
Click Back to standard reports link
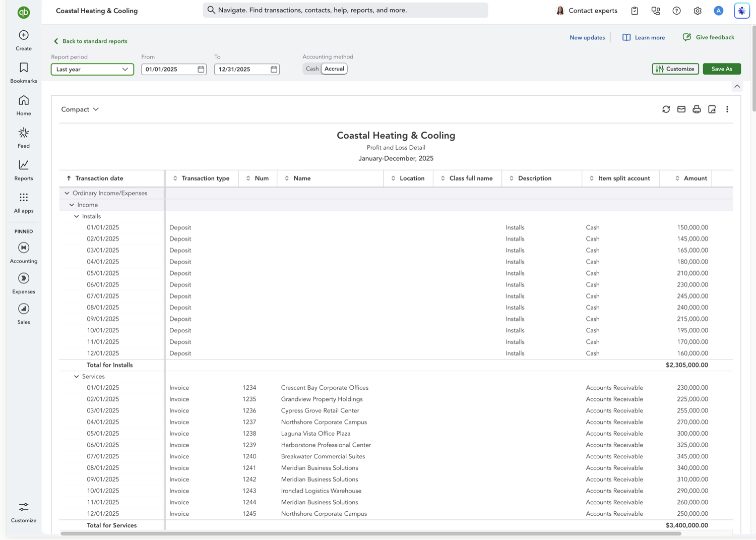point(90,41)
